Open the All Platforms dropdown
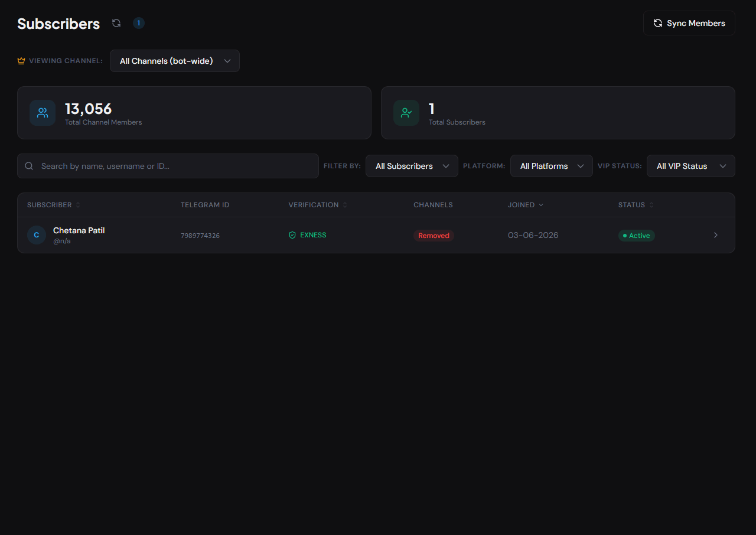This screenshot has width=756, height=535. [x=551, y=166]
